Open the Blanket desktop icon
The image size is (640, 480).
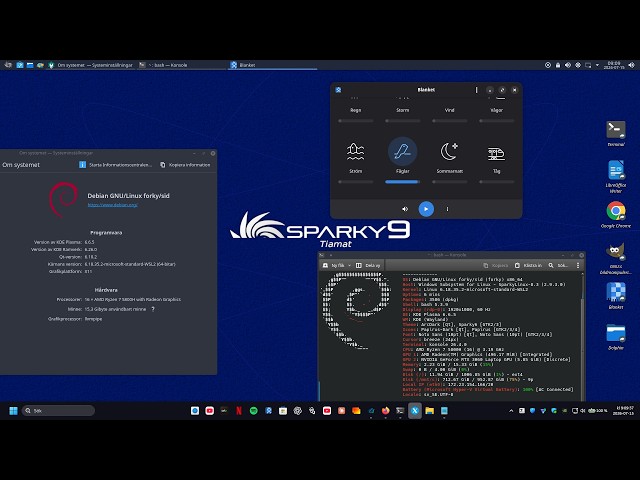[x=616, y=295]
